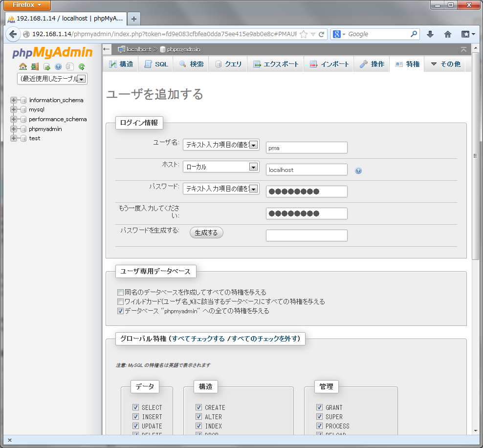Reload the navigation frame with green refresh icon
This screenshot has height=448, width=483.
82,66
